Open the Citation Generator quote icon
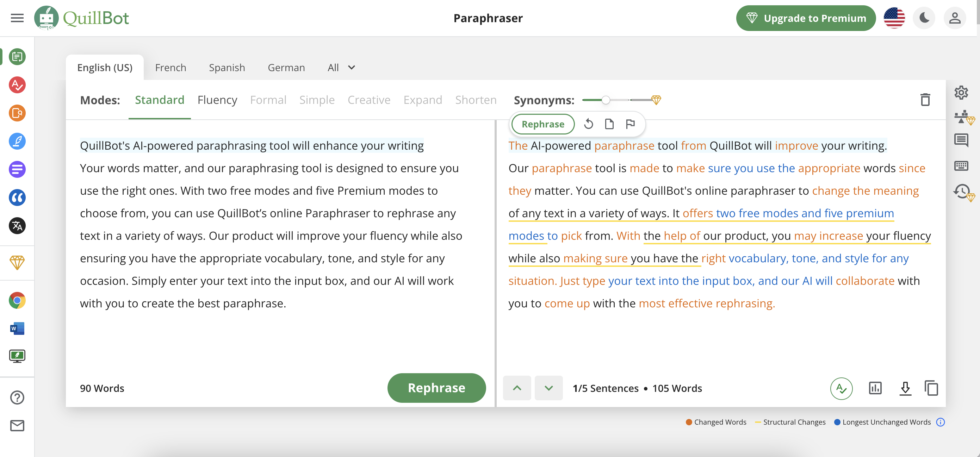The image size is (980, 457). pos(17,198)
